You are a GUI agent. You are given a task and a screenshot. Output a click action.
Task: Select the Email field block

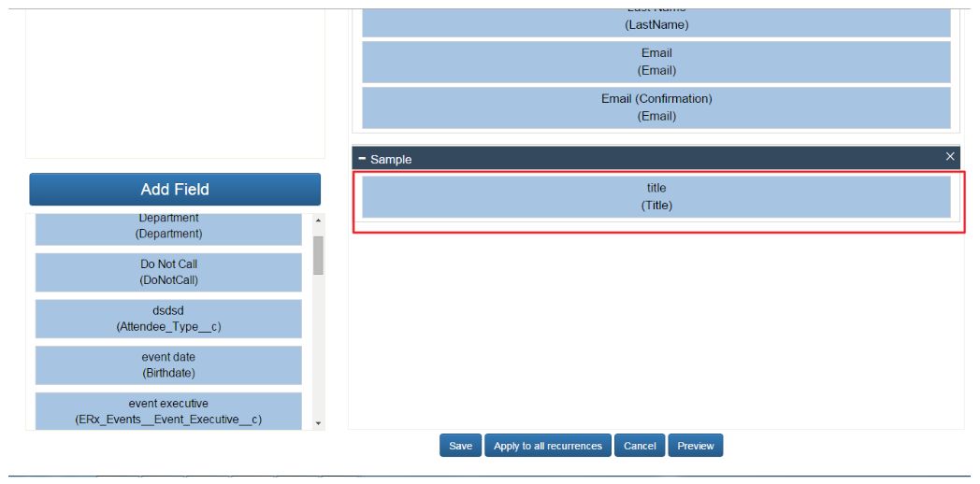tap(656, 62)
